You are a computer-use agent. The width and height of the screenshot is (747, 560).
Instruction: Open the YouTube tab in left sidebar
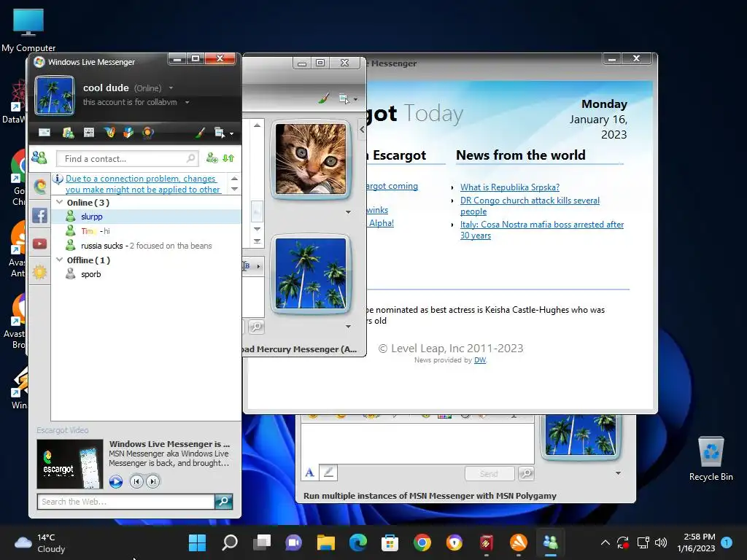[39, 244]
